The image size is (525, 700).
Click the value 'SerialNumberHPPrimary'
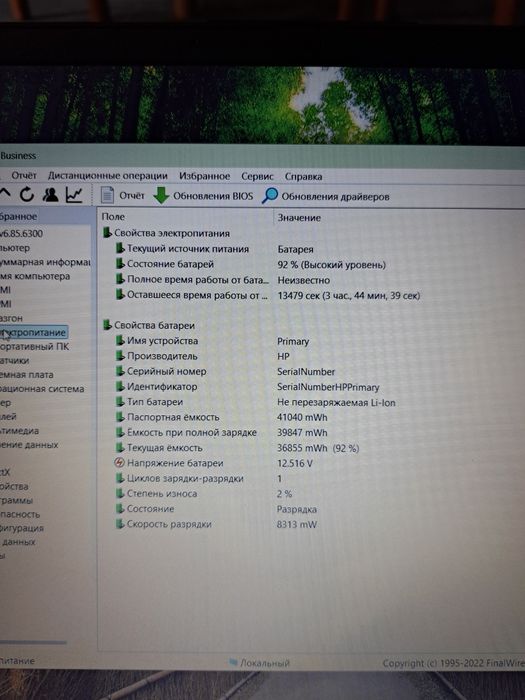[x=328, y=387]
